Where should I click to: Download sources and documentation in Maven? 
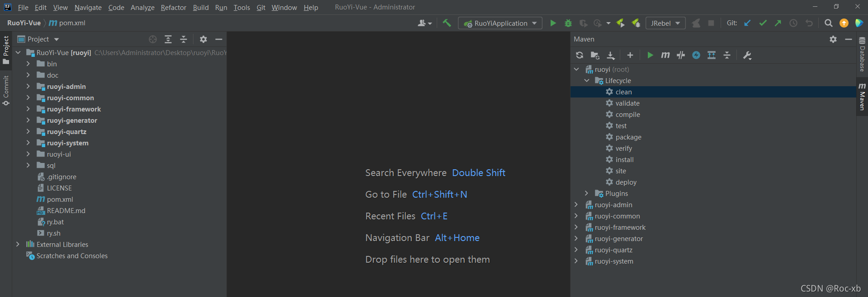point(611,55)
